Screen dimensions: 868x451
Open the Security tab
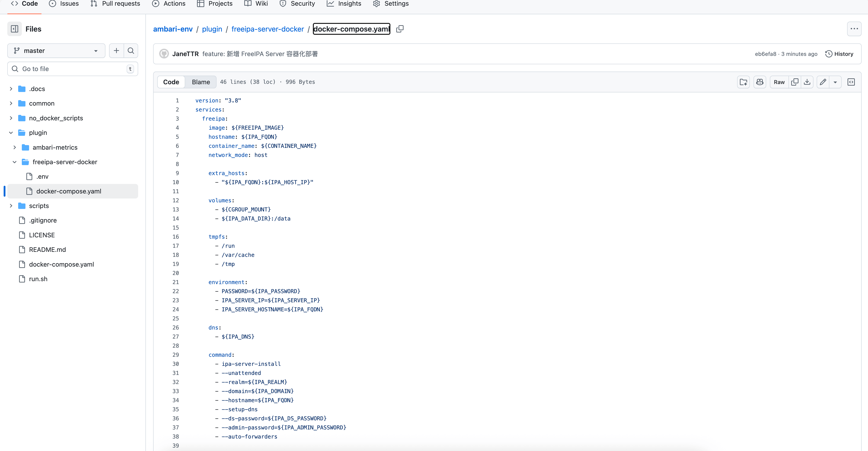pos(297,4)
